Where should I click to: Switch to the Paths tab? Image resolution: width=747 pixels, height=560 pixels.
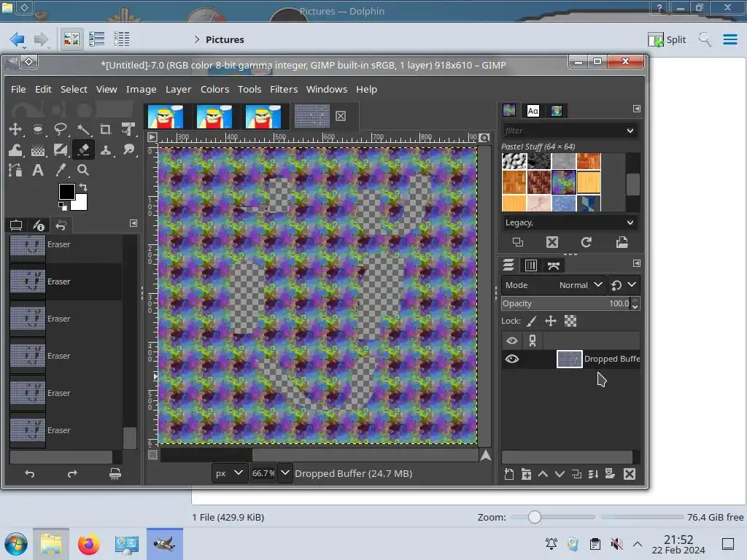554,265
